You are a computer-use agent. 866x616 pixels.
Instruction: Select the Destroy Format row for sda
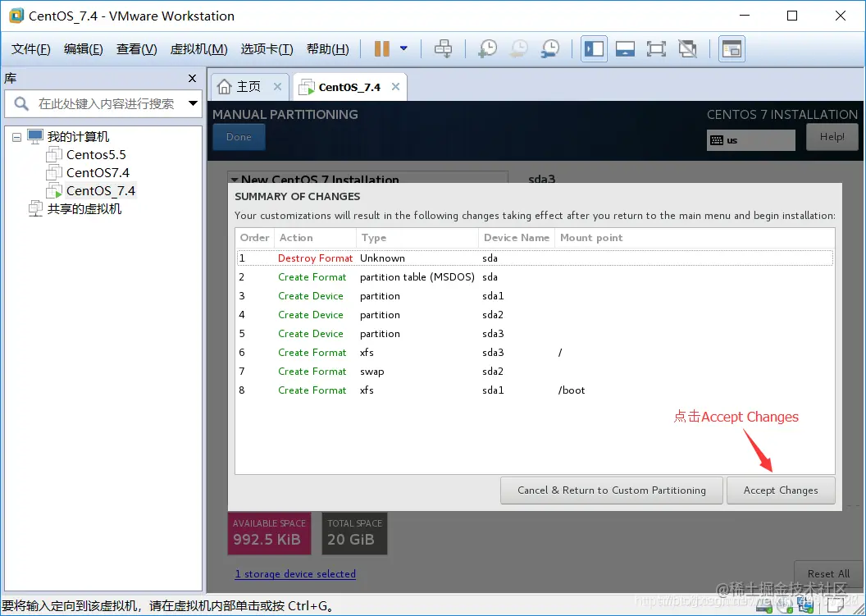pyautogui.click(x=535, y=258)
